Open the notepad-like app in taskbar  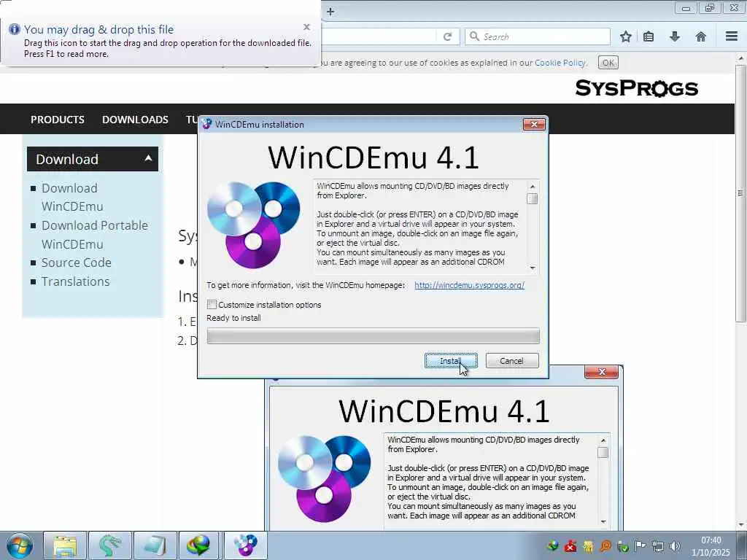(155, 545)
